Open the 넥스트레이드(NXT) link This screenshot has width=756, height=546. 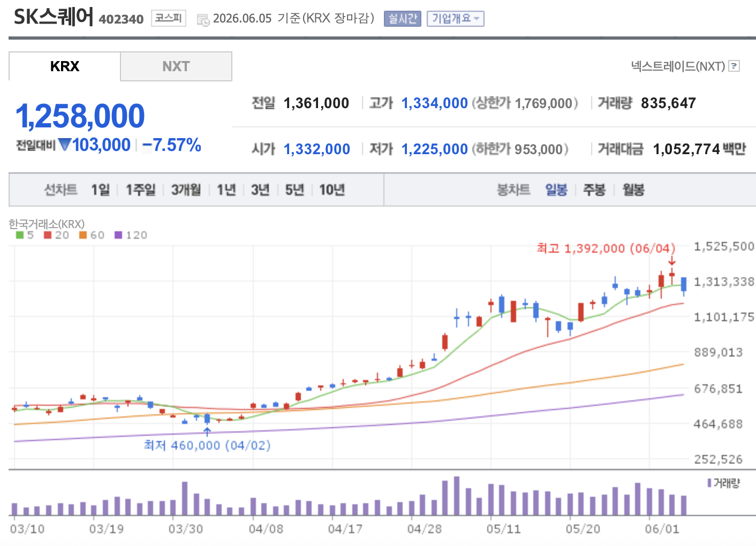pos(678,66)
